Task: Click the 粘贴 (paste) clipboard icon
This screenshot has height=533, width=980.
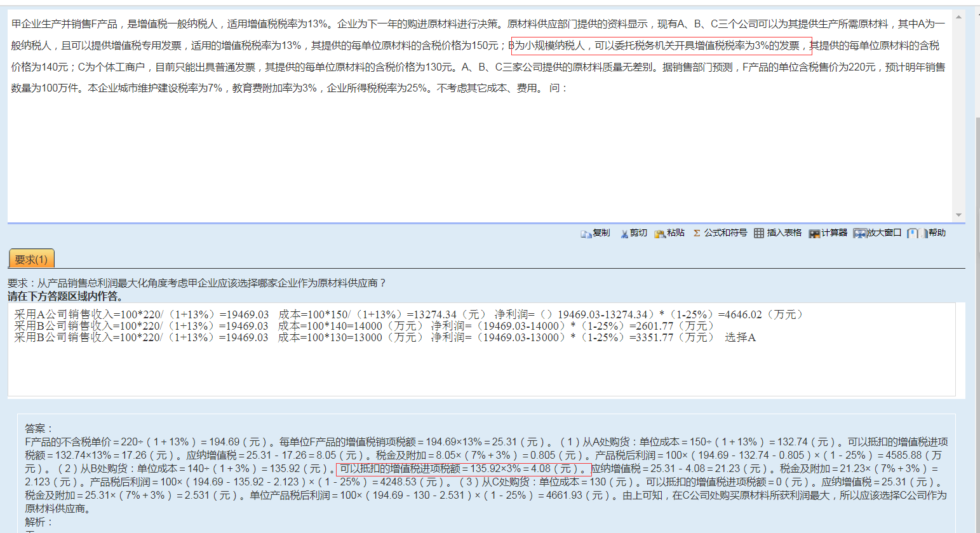Action: point(660,234)
